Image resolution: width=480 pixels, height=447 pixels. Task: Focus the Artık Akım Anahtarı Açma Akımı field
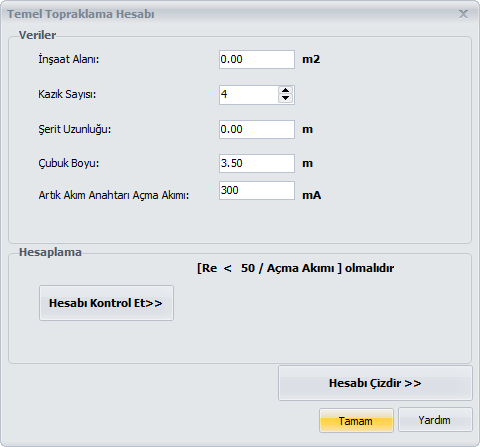(x=257, y=190)
